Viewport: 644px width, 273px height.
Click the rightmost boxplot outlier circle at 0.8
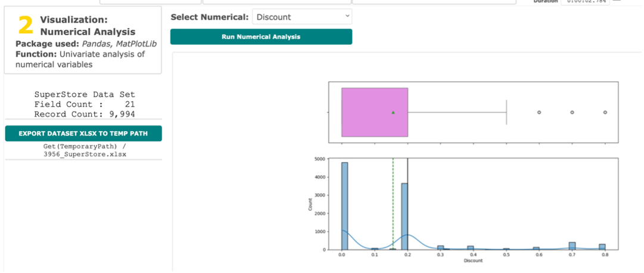(x=605, y=112)
